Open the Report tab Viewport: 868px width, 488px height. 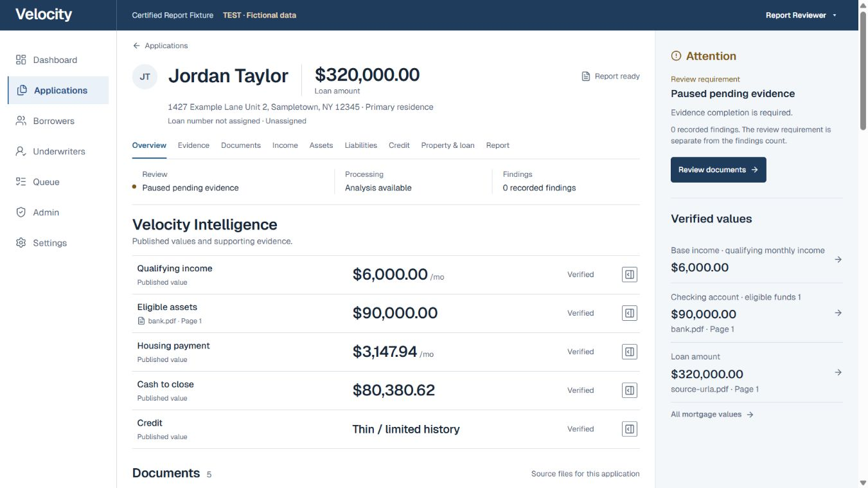coord(498,145)
